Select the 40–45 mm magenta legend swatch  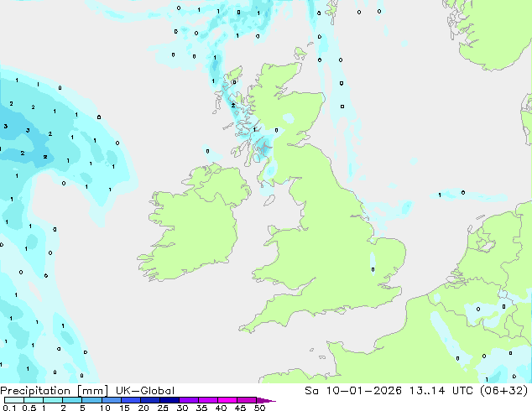227,400
